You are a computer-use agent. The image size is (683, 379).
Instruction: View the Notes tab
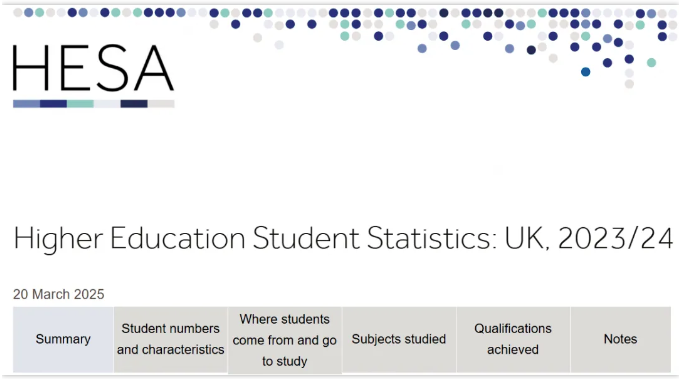coord(620,339)
